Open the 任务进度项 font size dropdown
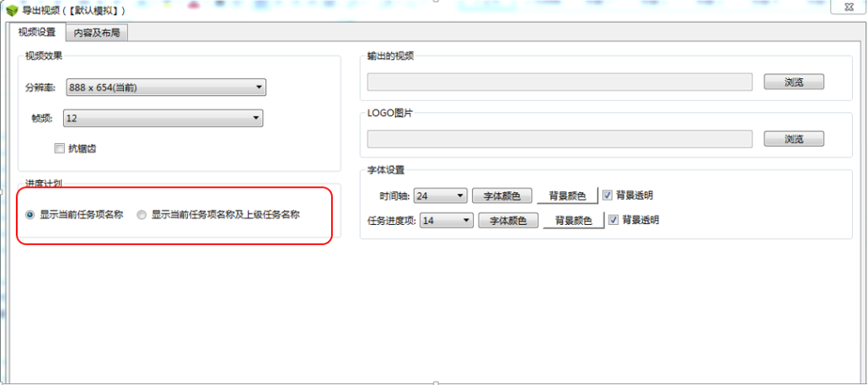Viewport: 868px width, 385px height. 447,221
